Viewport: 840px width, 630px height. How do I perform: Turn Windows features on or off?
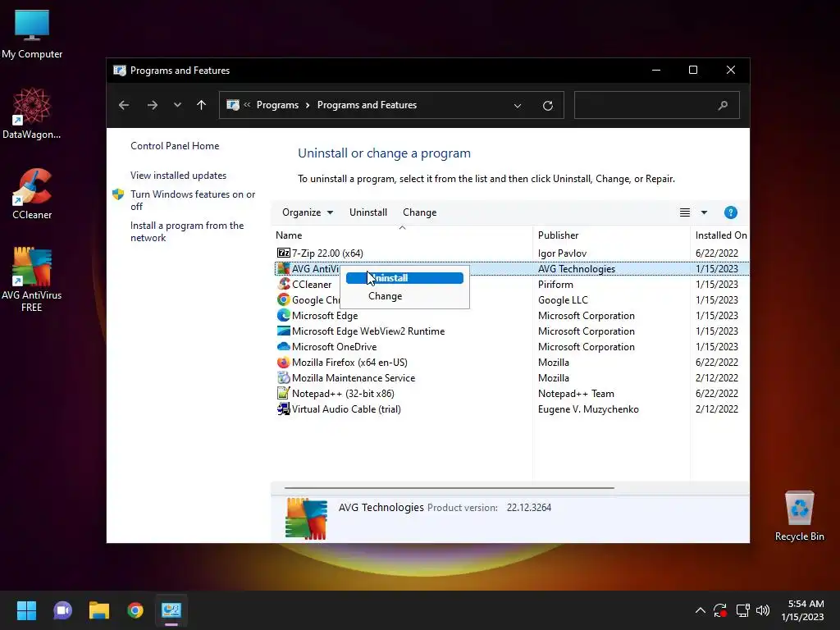click(193, 200)
